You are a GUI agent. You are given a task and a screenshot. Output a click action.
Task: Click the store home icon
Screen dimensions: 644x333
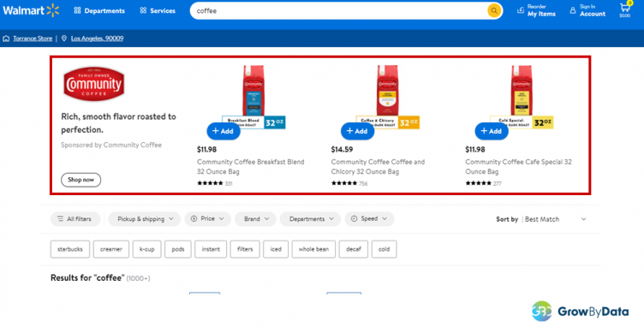[6, 39]
